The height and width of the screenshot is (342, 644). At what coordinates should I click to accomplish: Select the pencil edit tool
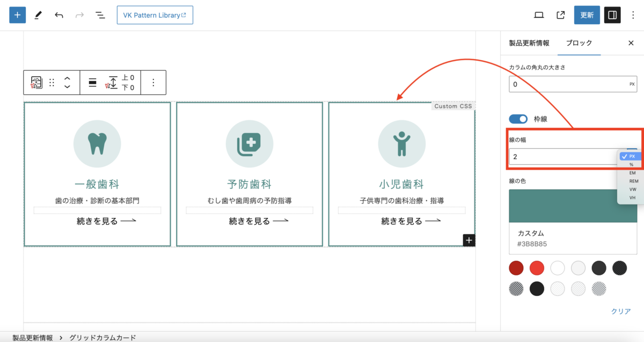(x=38, y=15)
